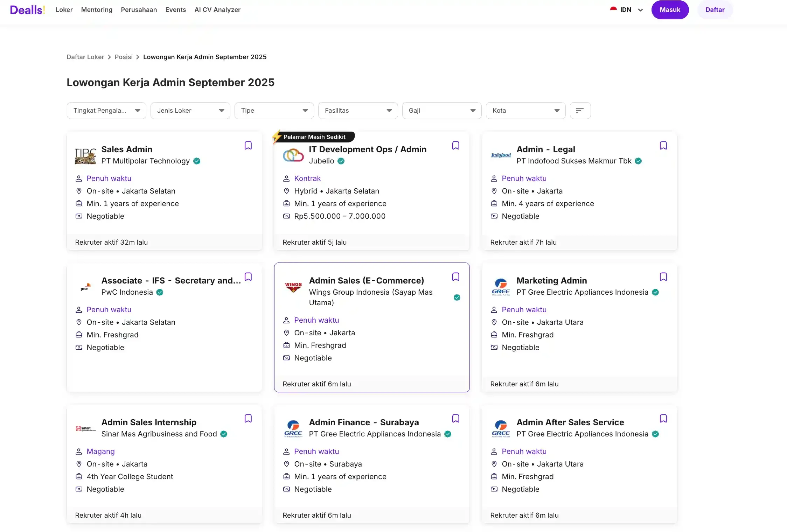
Task: Open the Events page
Action: [176, 10]
